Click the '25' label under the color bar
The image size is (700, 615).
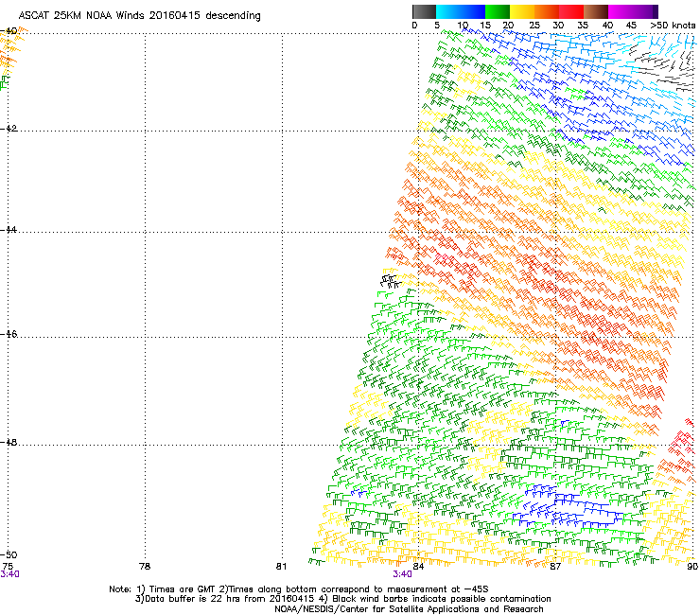click(534, 26)
